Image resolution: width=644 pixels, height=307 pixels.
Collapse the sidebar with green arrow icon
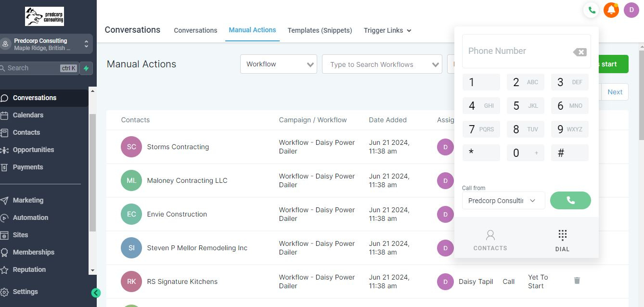96,293
